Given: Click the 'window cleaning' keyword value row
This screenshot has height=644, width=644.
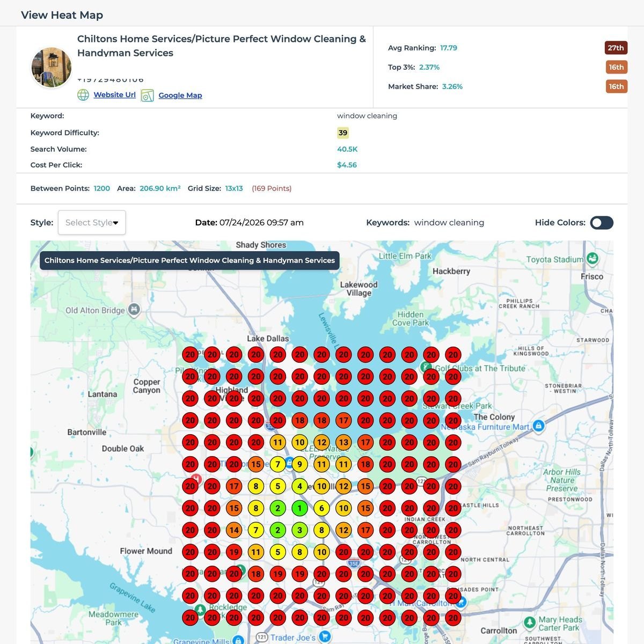Looking at the screenshot, I should point(367,116).
